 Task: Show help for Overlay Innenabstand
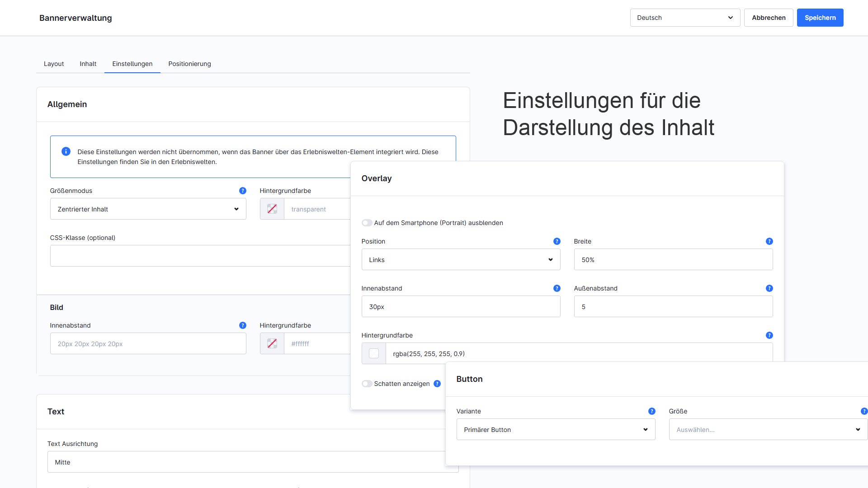tap(557, 288)
